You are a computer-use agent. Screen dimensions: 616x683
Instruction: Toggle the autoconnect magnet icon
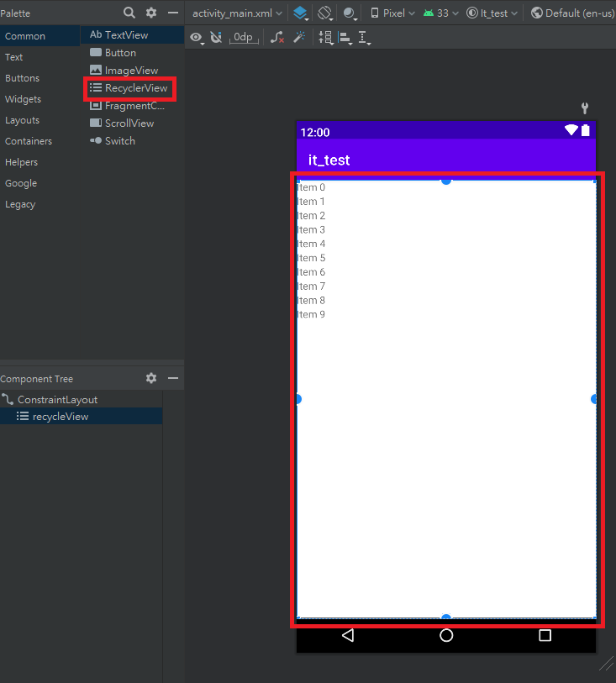click(216, 38)
